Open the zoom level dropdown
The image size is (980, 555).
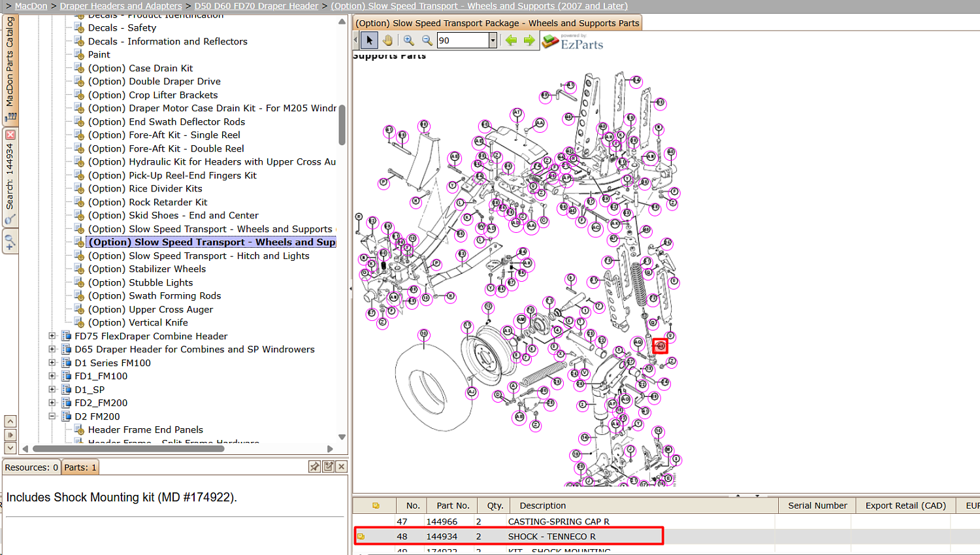tap(493, 41)
